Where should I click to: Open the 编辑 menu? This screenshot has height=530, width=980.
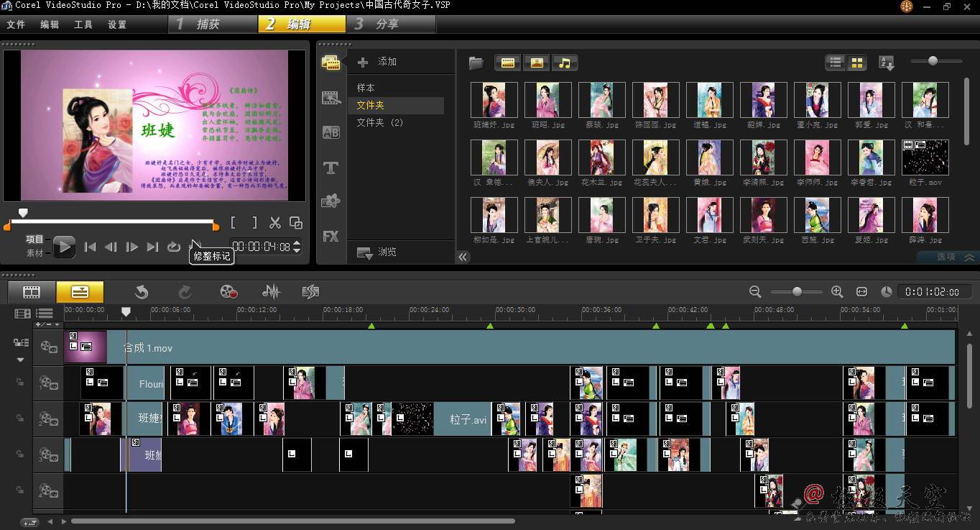[50, 24]
